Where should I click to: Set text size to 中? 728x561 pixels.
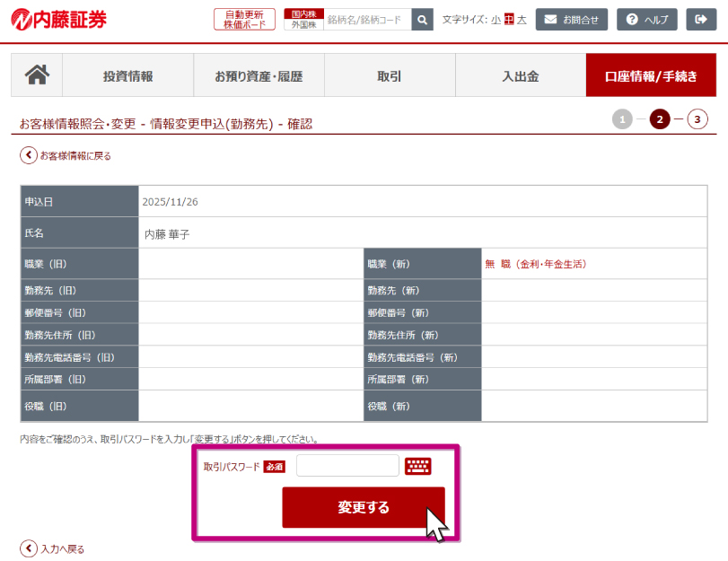point(509,20)
